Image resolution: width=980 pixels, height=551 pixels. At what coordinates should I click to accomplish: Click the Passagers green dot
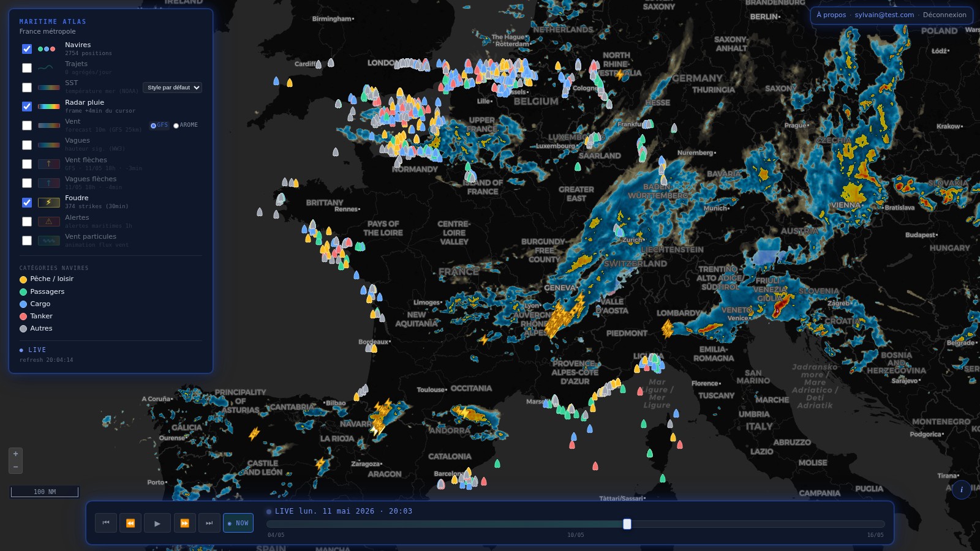click(23, 292)
